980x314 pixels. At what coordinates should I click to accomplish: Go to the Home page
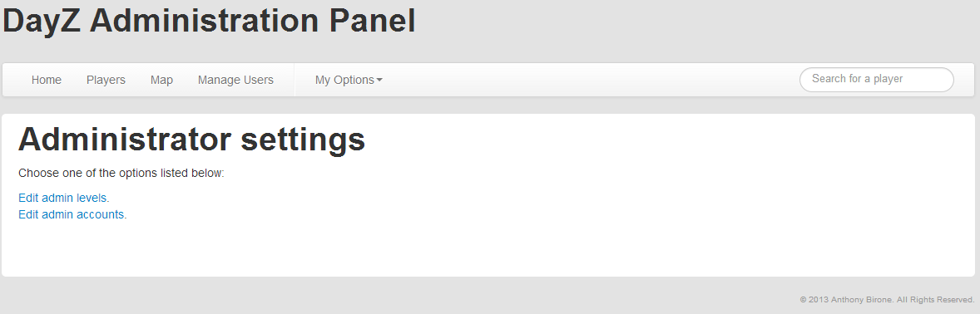point(47,80)
